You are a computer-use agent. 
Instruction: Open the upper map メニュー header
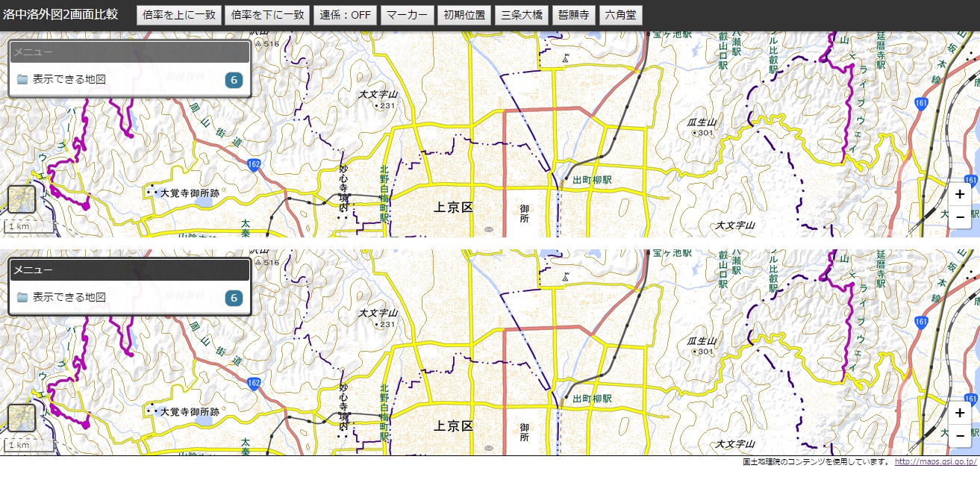point(129,52)
